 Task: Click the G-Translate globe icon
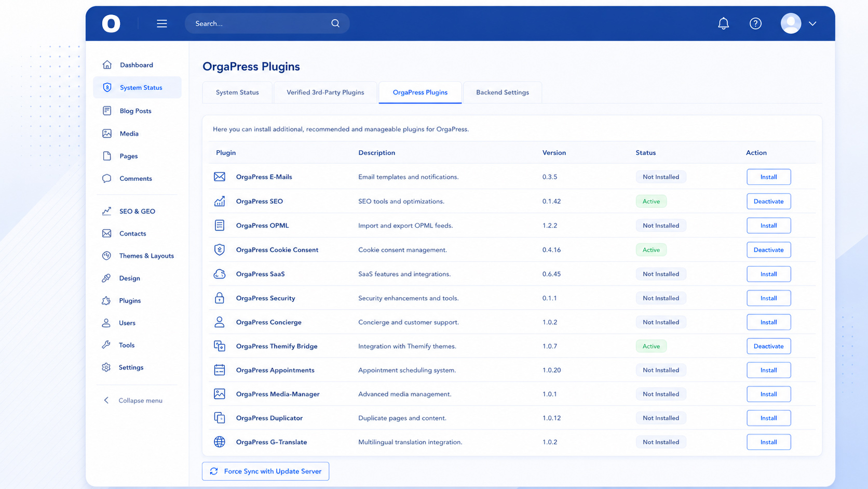220,442
